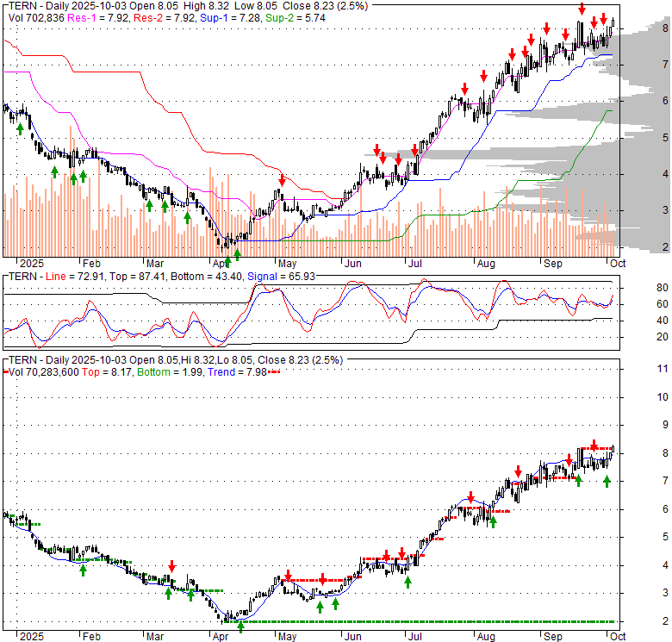This screenshot has width=672, height=642.
Task: Click '2025' on the top chart date axis
Action: [x=32, y=263]
